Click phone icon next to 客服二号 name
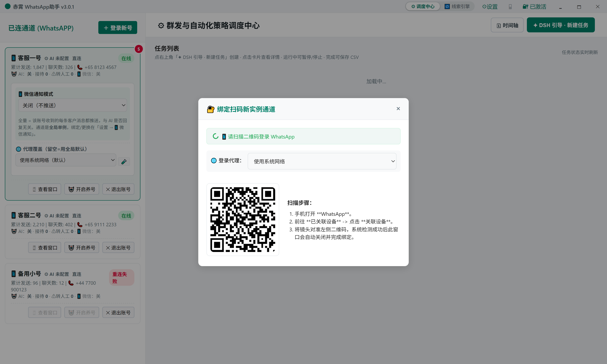The height and width of the screenshot is (364, 607). pyautogui.click(x=14, y=215)
